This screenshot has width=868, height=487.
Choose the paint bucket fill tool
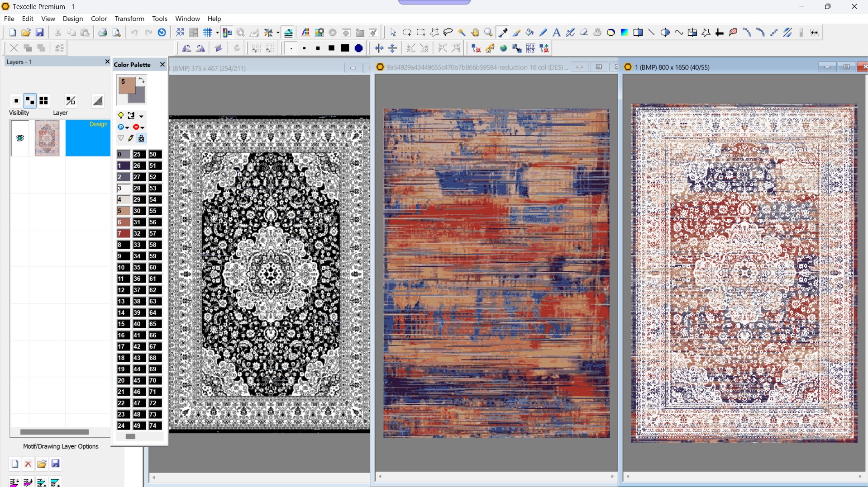[529, 33]
